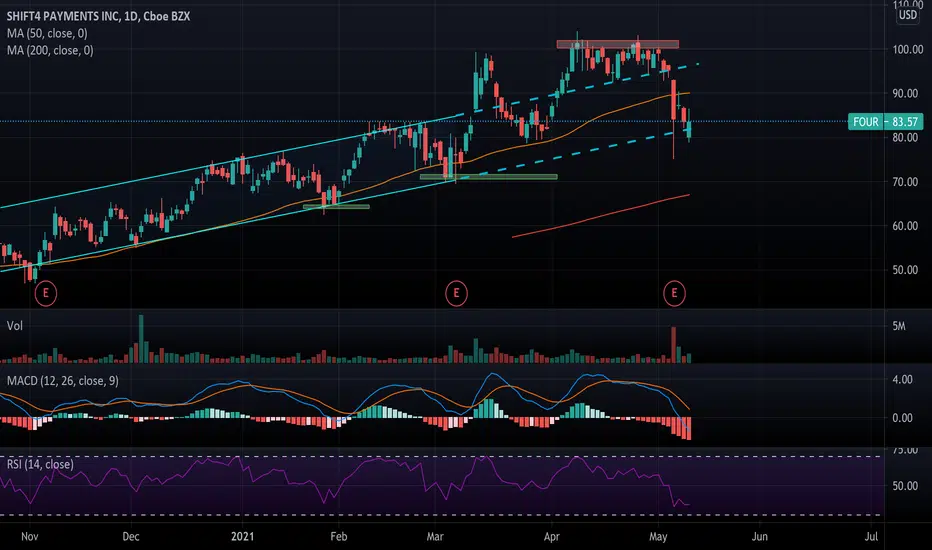Image resolution: width=932 pixels, height=550 pixels.
Task: Click the 4.00 MACD axis label
Action: 903,379
